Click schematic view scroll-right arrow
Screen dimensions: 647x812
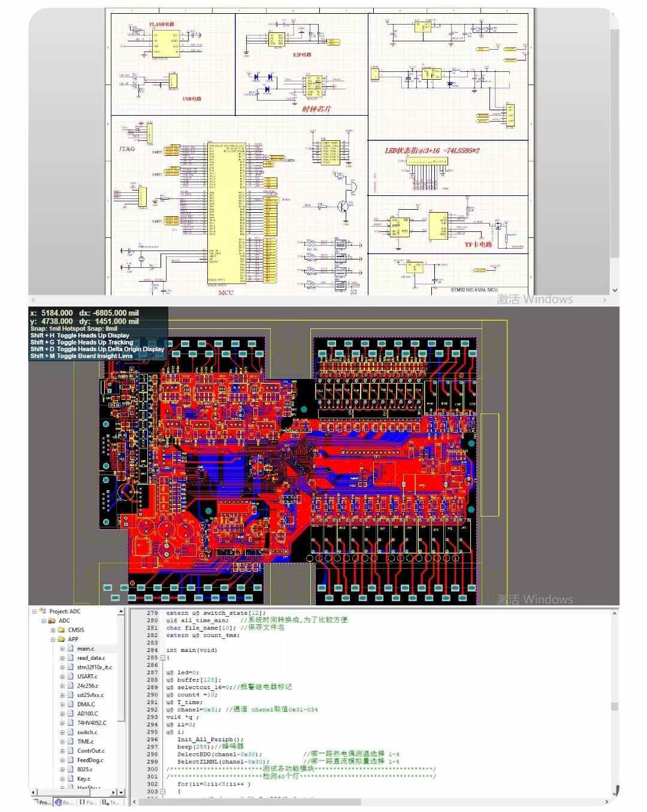coord(605,300)
